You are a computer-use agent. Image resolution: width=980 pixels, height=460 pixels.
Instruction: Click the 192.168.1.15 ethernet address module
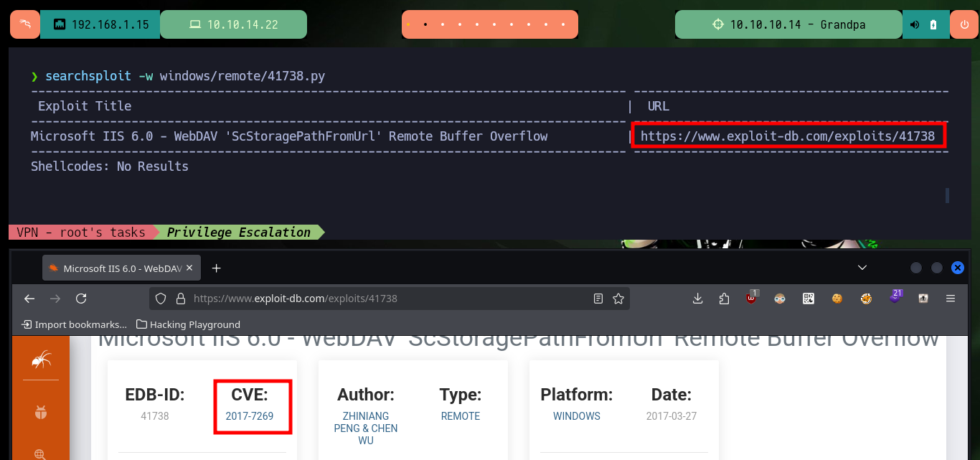point(100,24)
